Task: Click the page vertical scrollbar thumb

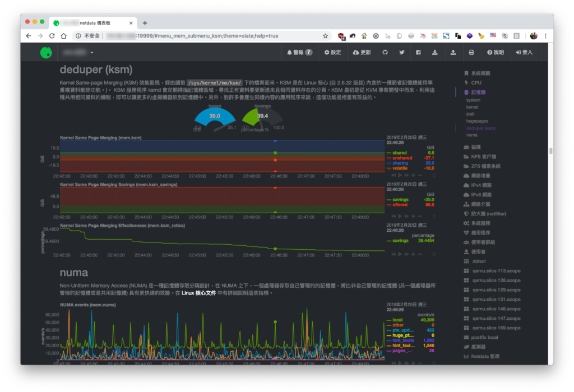Action: pyautogui.click(x=550, y=151)
